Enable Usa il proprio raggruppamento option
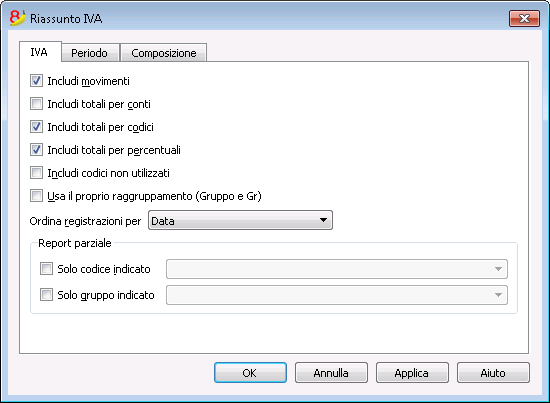This screenshot has height=403, width=550. [x=36, y=196]
